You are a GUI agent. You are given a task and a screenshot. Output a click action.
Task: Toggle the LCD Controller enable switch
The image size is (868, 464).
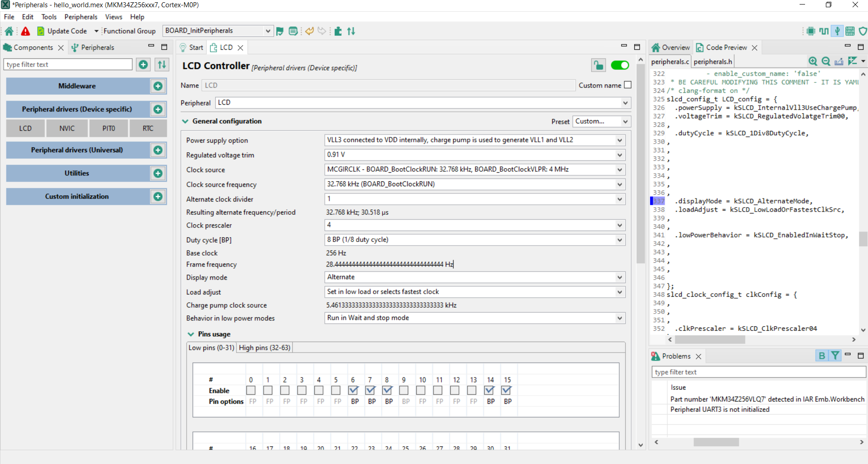click(x=620, y=65)
